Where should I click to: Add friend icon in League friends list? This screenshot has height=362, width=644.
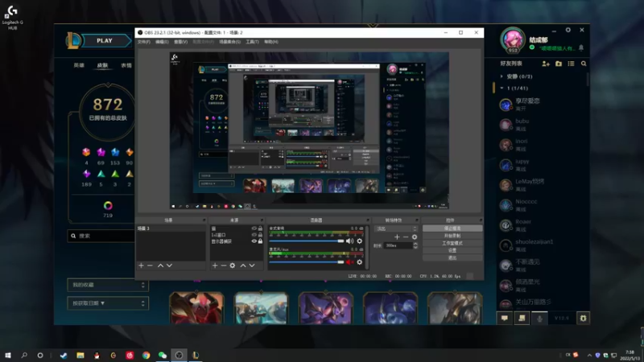[546, 64]
